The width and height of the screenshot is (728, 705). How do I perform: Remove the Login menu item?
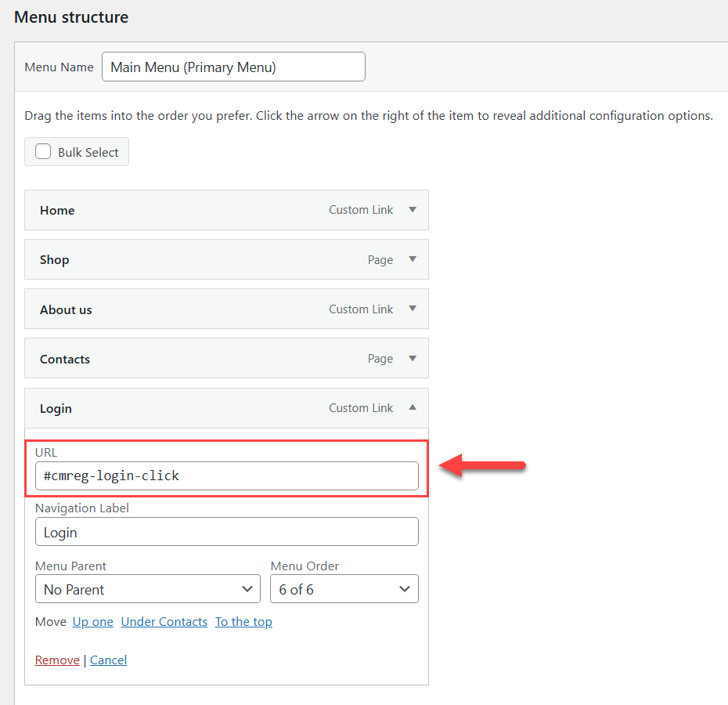pyautogui.click(x=57, y=660)
